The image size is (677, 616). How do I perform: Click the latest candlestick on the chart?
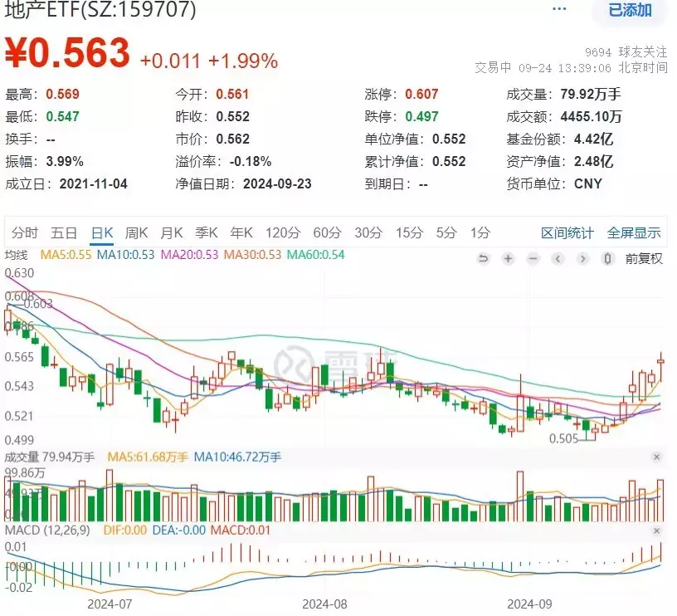660,366
